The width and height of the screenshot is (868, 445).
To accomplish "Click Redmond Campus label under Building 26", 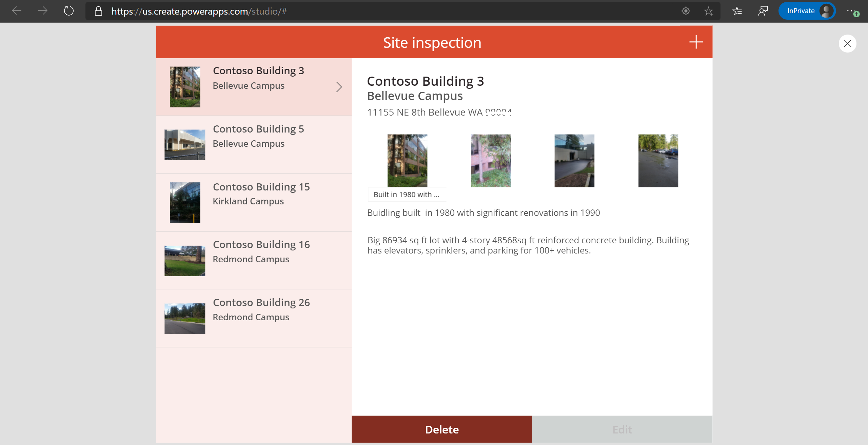I will click(251, 317).
